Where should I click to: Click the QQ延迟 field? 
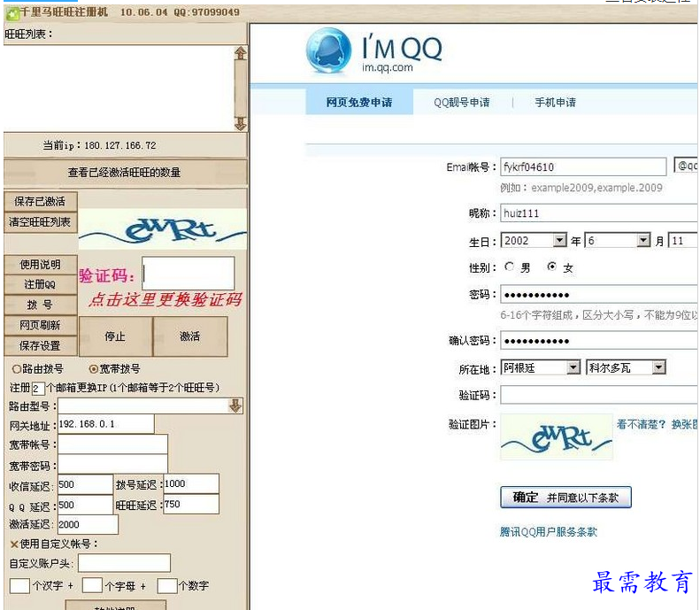click(85, 505)
